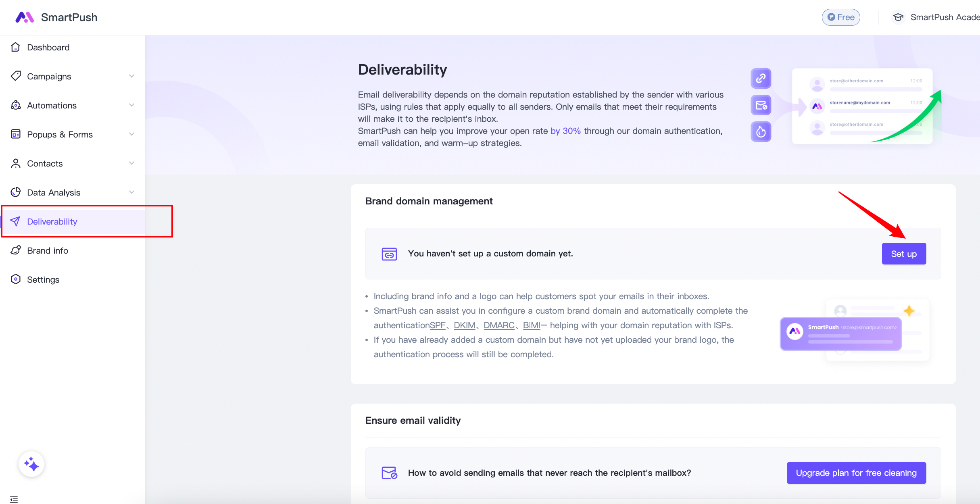Click the AI sparkle assistant button

(31, 464)
